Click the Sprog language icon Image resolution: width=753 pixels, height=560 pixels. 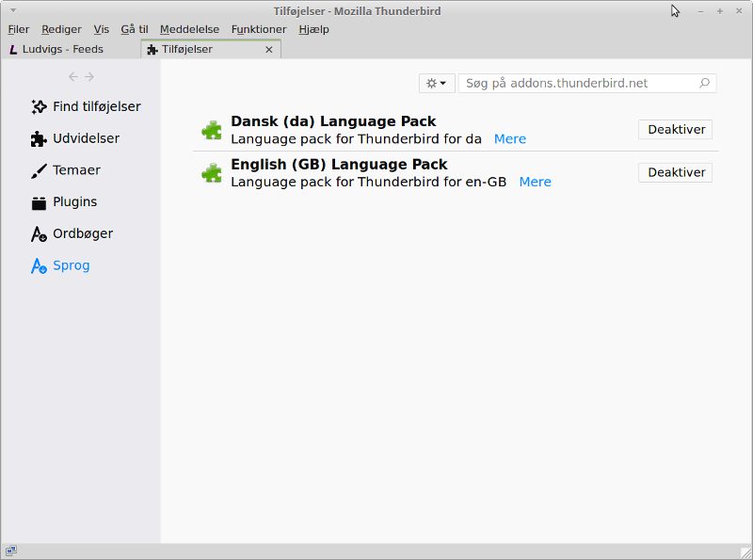tap(39, 265)
